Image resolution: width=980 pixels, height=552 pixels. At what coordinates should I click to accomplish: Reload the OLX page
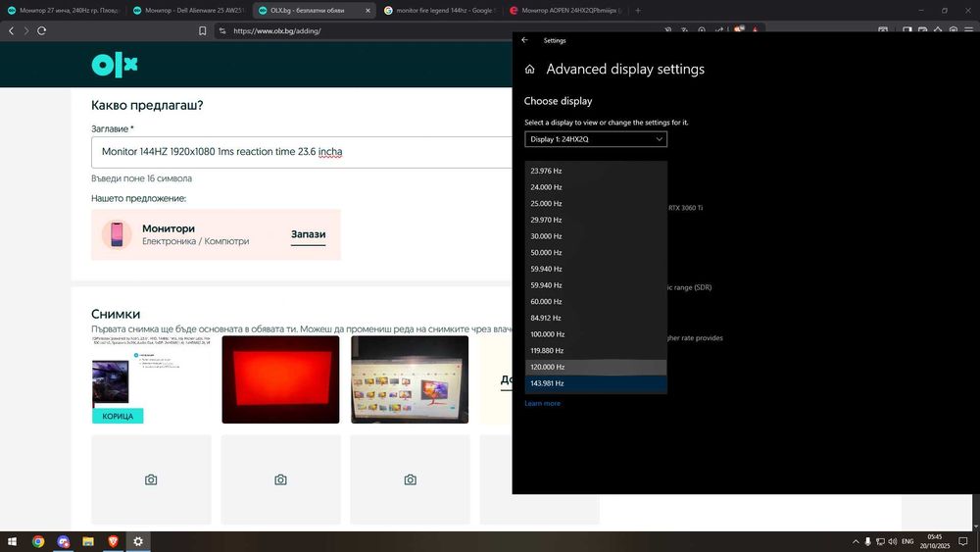pos(42,30)
